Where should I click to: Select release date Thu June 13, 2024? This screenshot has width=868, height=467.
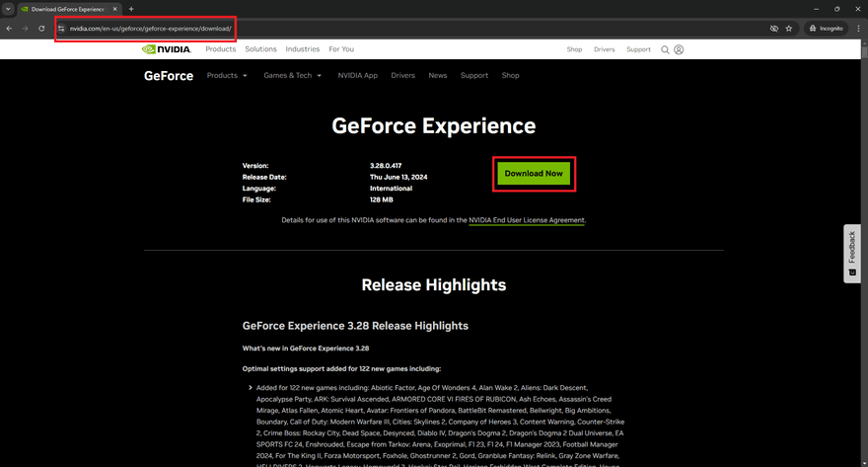pyautogui.click(x=398, y=178)
